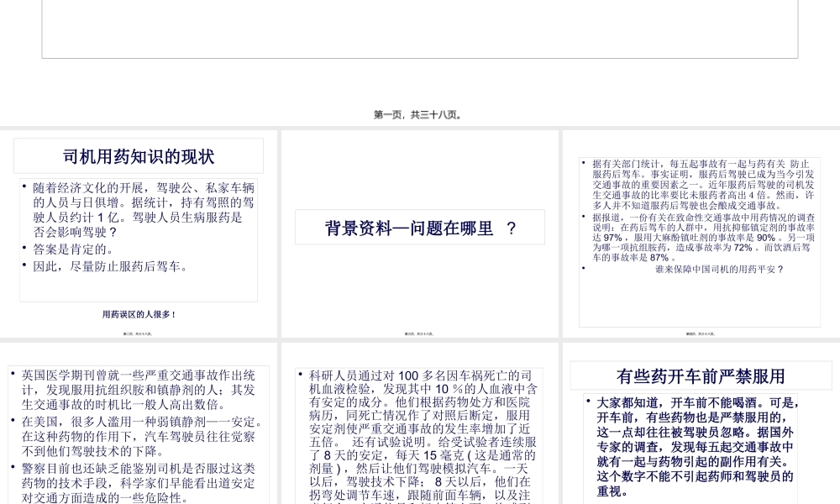840x504 pixels.
Task: Open the blank slide at the top
Action: [x=419, y=29]
